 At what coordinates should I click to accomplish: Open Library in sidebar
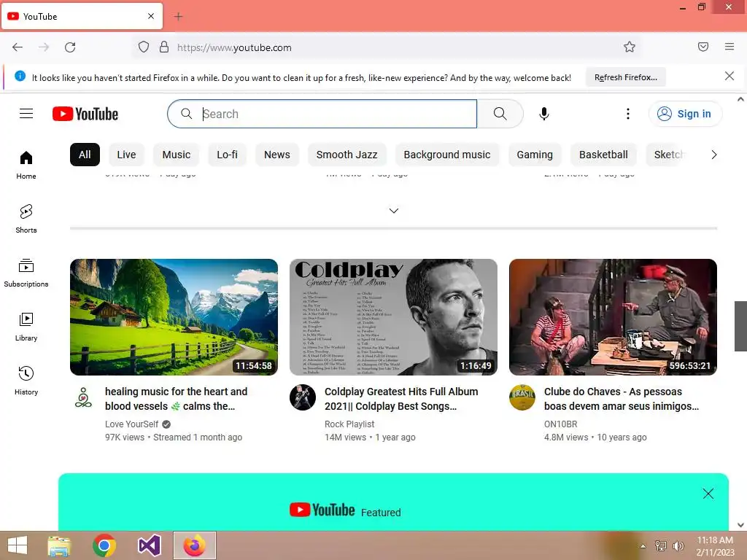pos(26,327)
